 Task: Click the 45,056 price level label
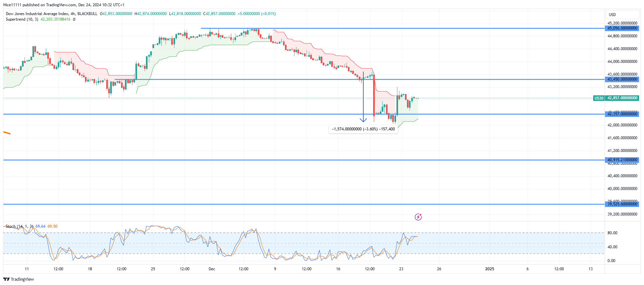622,28
